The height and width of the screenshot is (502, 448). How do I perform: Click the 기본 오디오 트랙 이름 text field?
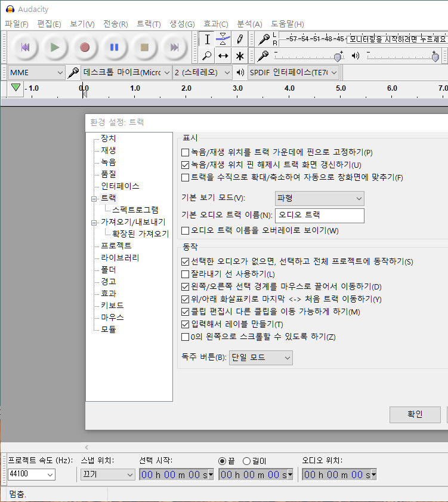click(x=319, y=215)
